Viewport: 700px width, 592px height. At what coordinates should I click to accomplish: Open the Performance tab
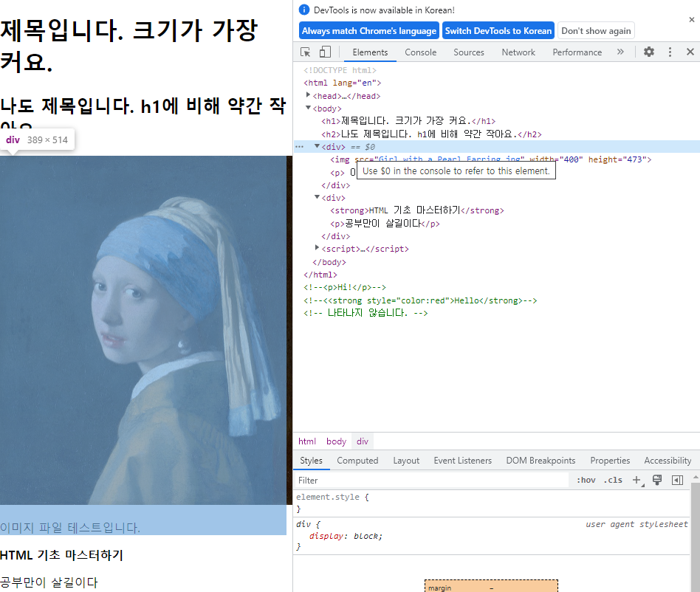pos(577,52)
